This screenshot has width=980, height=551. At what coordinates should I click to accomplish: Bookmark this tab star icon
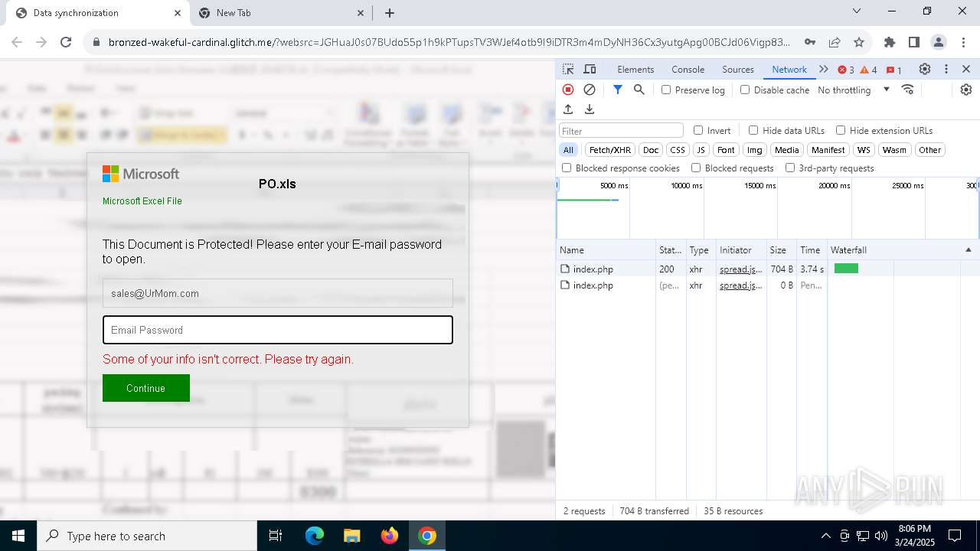[x=859, y=42]
